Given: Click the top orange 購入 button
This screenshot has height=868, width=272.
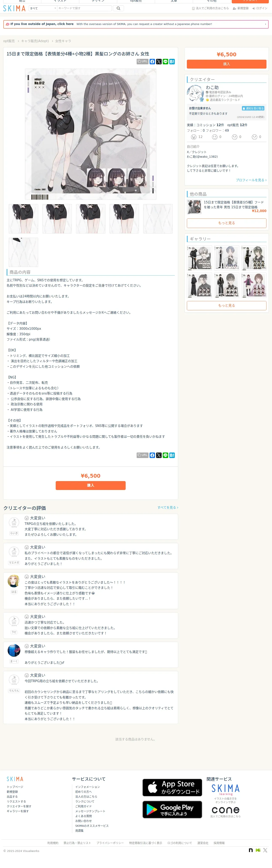Looking at the screenshot, I should point(226,64).
